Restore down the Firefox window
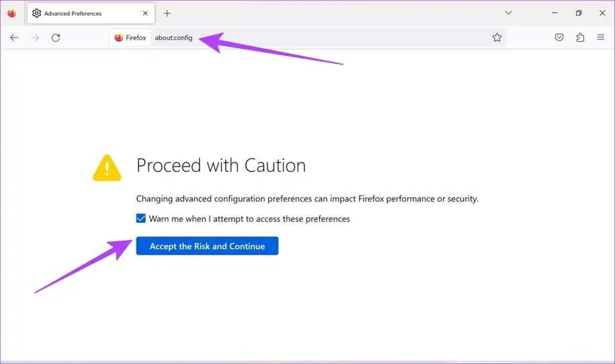 coord(579,13)
